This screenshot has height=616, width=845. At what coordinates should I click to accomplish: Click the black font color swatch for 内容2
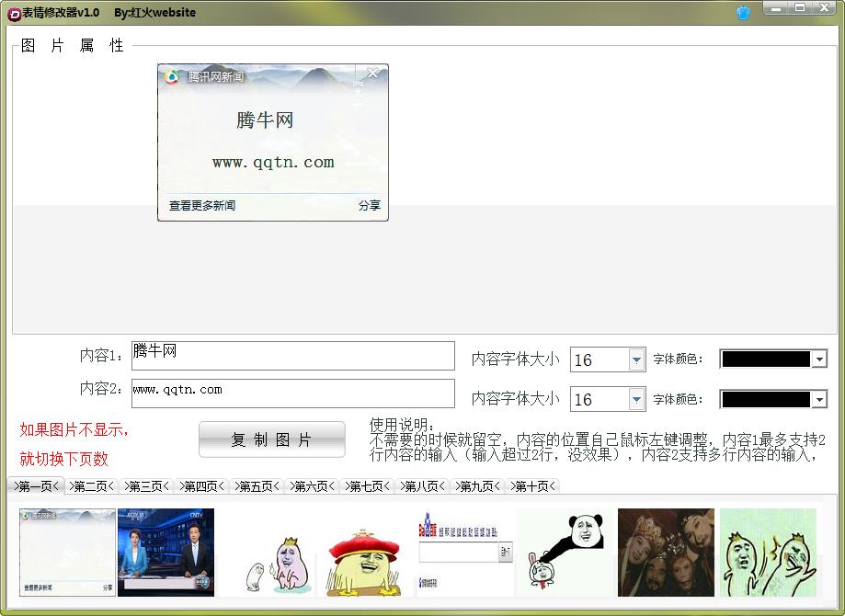point(766,399)
